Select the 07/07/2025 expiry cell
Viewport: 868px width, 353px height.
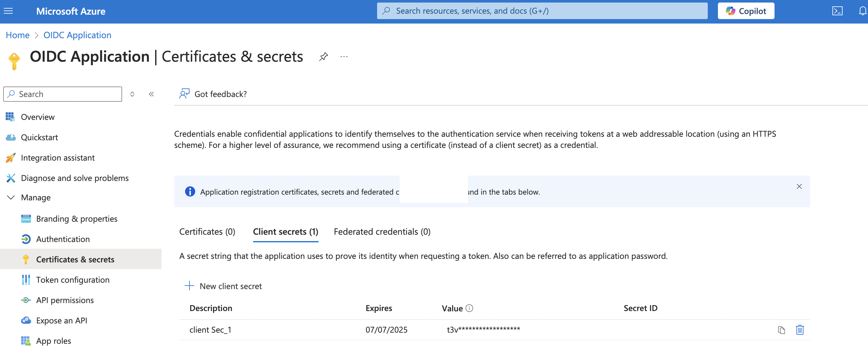coord(387,330)
